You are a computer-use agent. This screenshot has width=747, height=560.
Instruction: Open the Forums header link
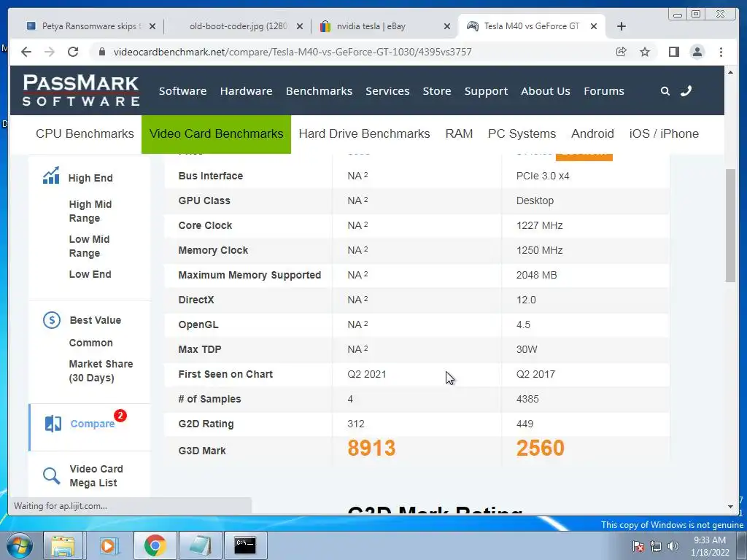(603, 91)
